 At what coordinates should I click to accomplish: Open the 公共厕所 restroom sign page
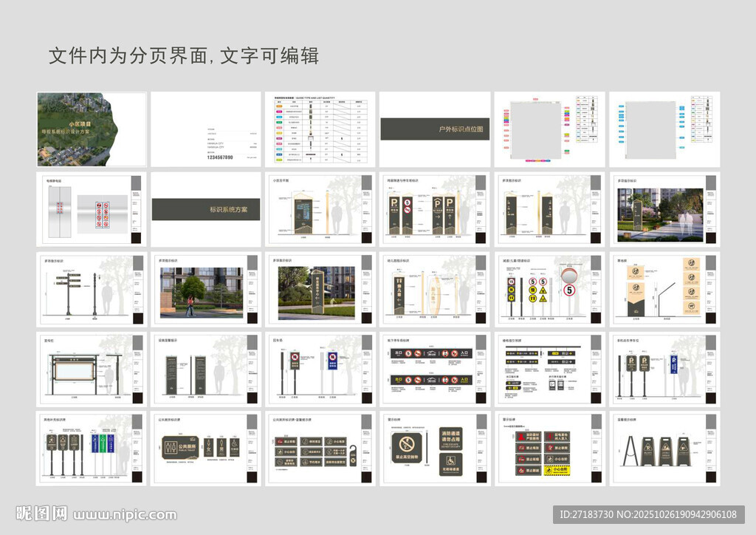tap(206, 449)
